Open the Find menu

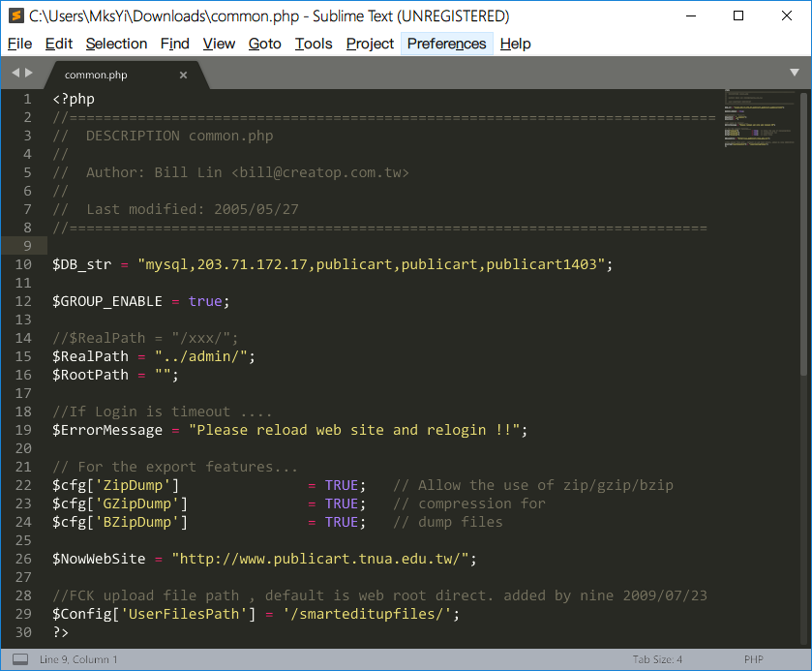(x=174, y=44)
